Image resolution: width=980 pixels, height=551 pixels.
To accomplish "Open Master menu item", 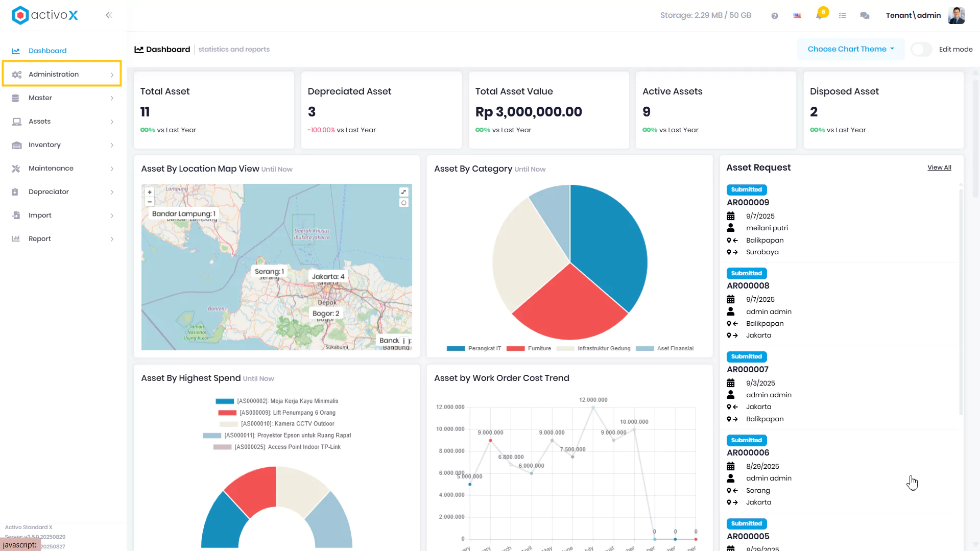I will pyautogui.click(x=62, y=98).
